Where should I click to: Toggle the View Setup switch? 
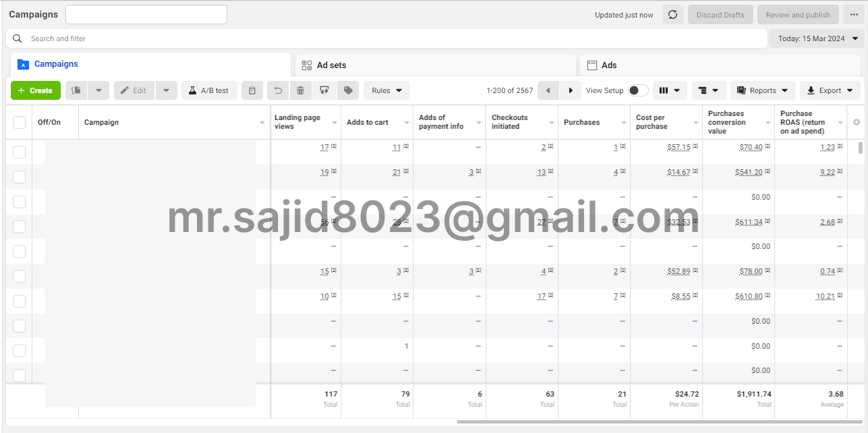(x=638, y=90)
